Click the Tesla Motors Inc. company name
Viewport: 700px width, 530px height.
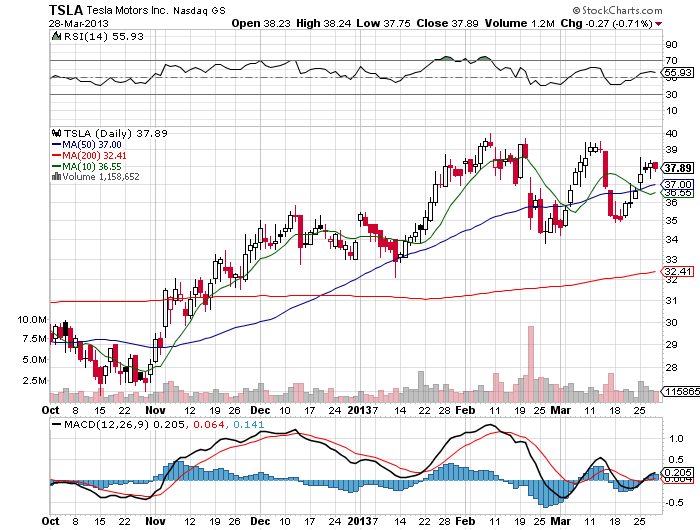128,10
